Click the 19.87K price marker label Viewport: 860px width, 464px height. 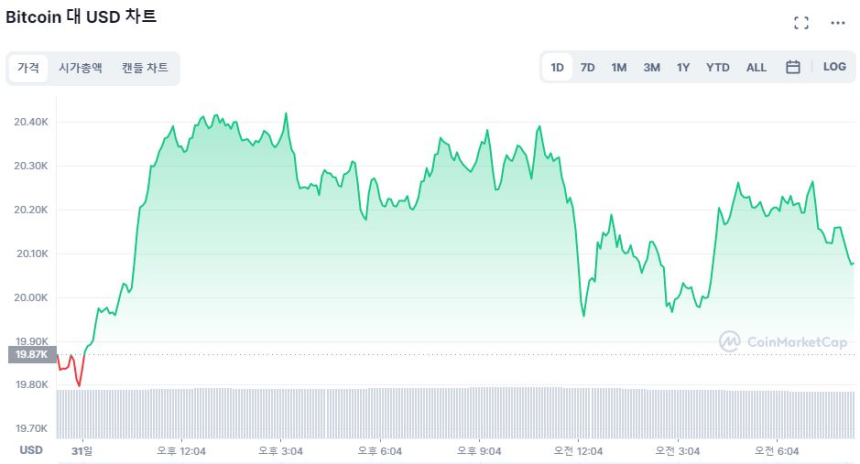tap(32, 354)
